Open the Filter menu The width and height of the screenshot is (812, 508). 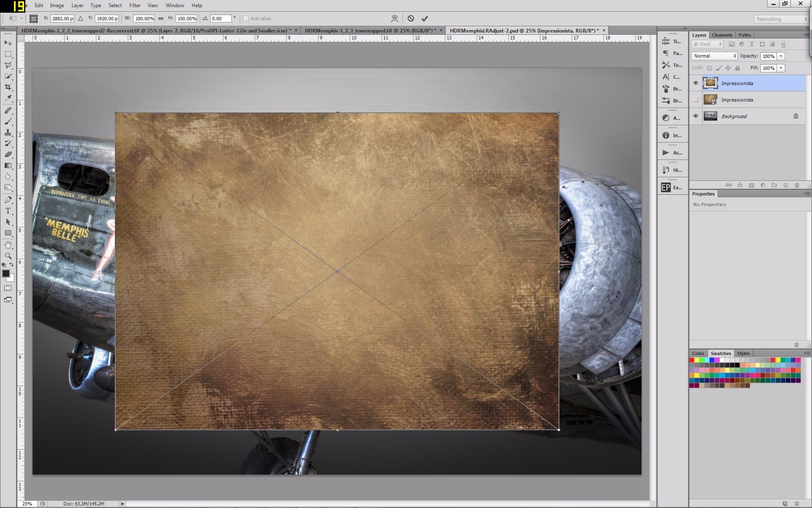coord(135,6)
